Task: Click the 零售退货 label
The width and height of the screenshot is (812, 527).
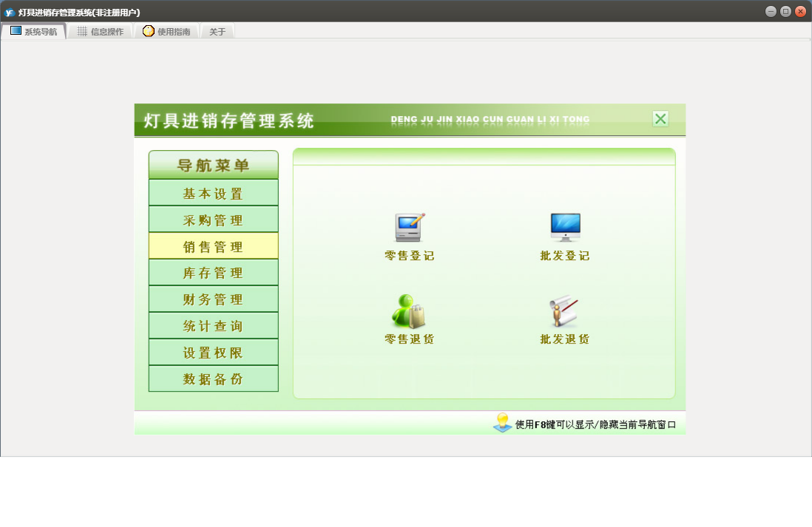Action: (x=410, y=339)
